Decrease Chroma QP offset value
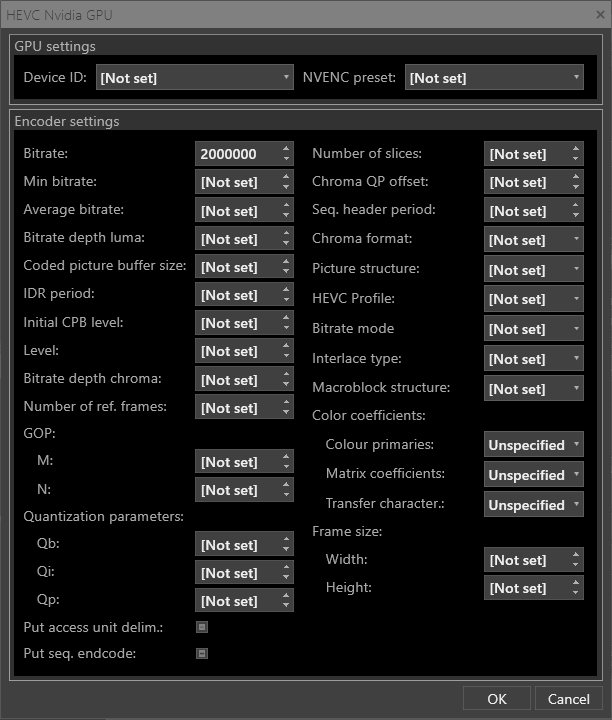The image size is (612, 720). [576, 187]
